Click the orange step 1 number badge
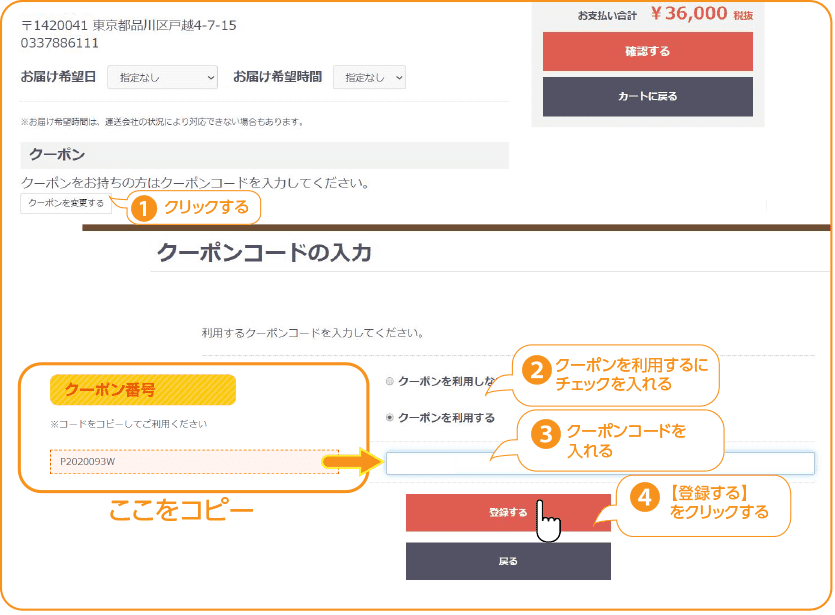 tap(145, 208)
